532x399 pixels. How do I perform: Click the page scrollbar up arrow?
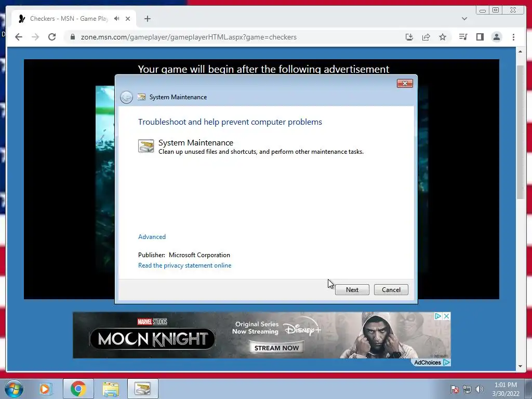(x=520, y=51)
